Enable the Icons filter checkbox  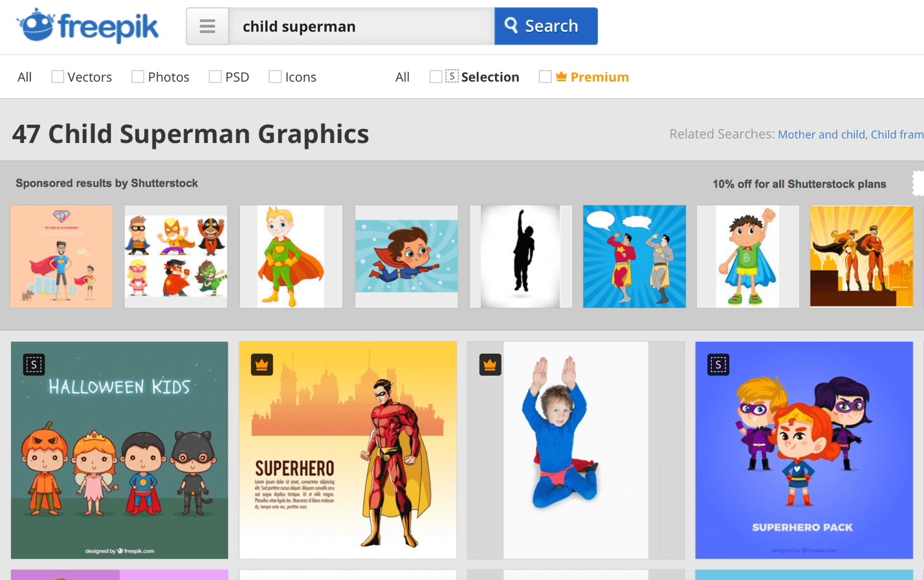(275, 77)
